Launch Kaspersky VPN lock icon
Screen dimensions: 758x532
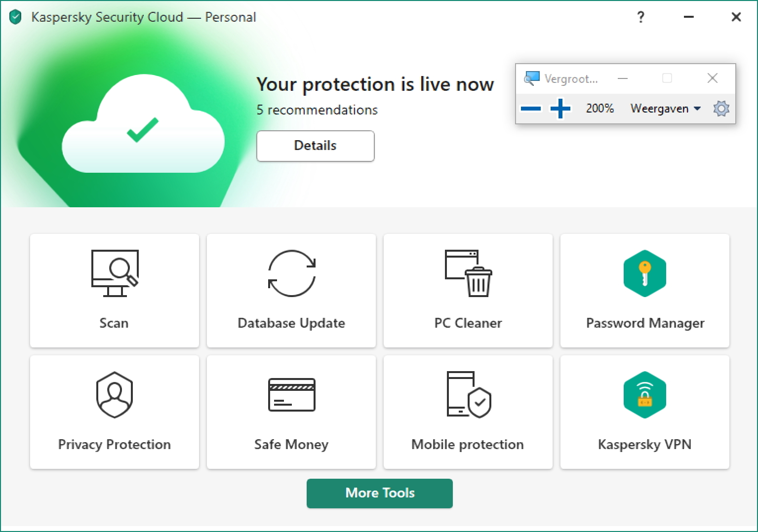[644, 395]
